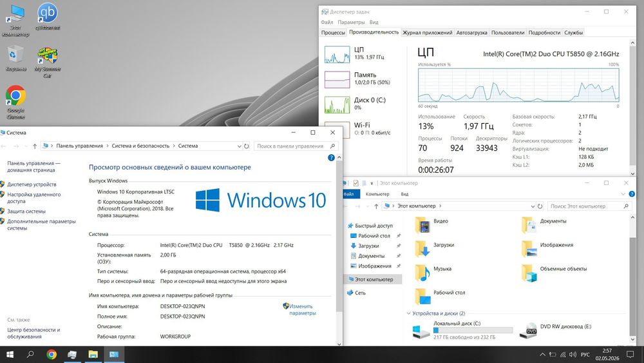Viewport: 644px width, 363px height.
Task: Open the Startup tab in Task Manager
Action: [x=471, y=32]
